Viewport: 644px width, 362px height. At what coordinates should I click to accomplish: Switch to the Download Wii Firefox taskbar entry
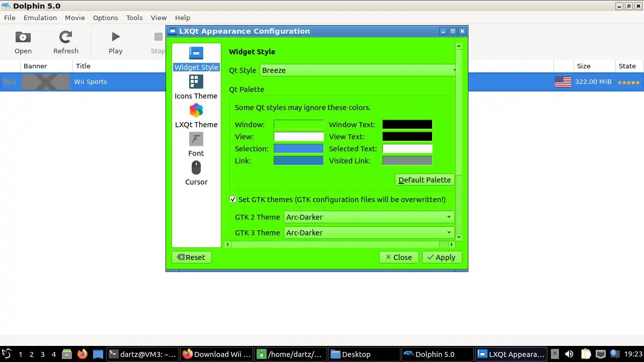216,354
